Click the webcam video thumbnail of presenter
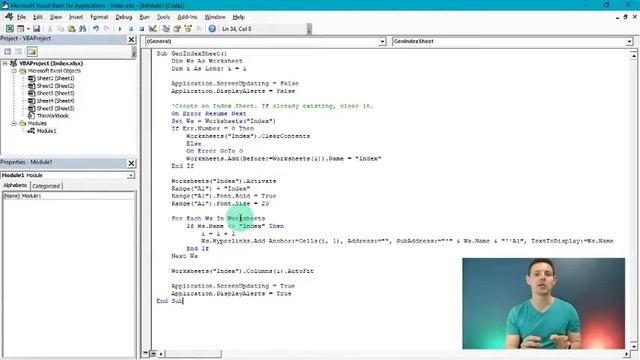The image size is (640, 360). [543, 303]
